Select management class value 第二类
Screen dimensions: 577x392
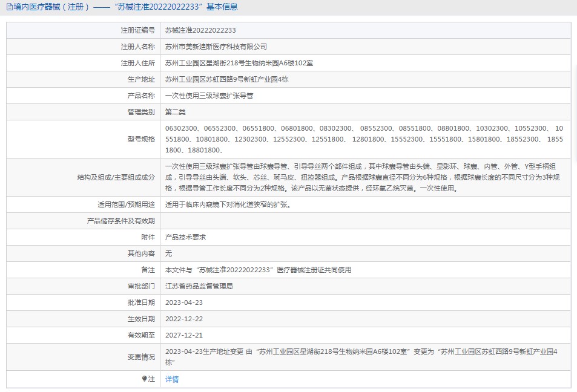pyautogui.click(x=175, y=112)
